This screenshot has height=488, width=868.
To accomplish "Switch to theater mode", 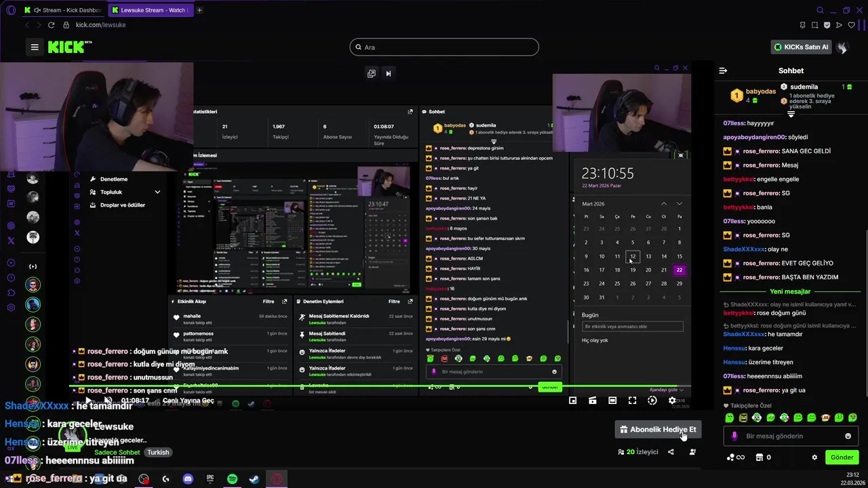I will point(612,401).
